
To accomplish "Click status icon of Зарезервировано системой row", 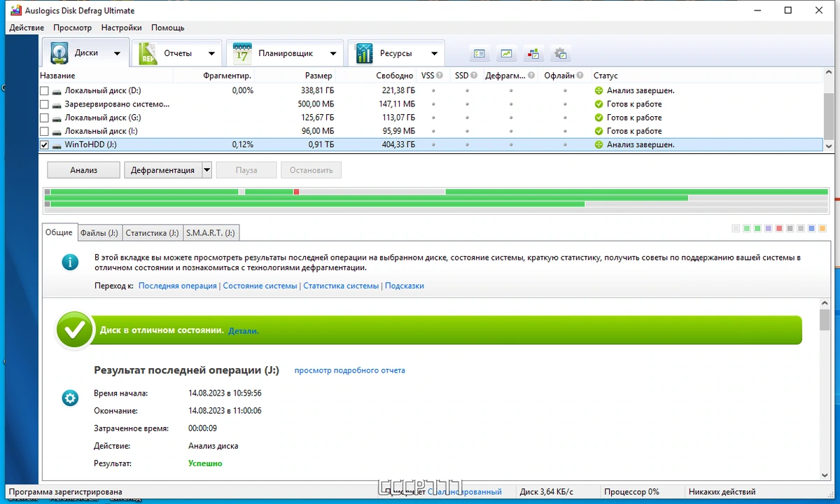I will click(x=598, y=104).
